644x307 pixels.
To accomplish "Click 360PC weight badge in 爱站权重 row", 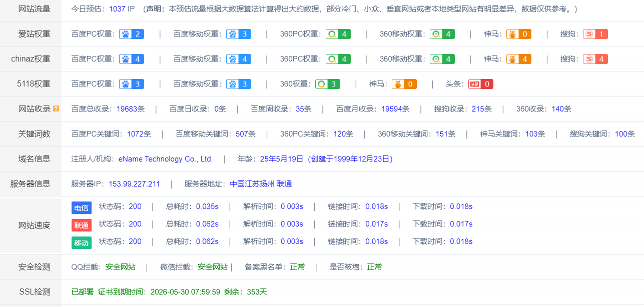I will 338,34.
